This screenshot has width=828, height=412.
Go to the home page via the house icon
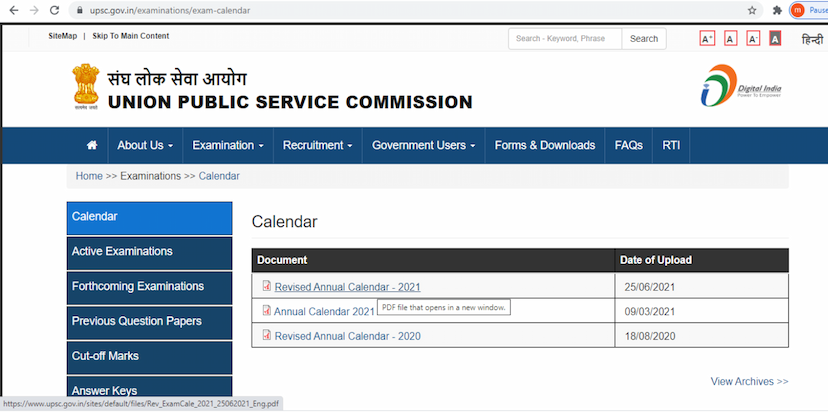point(92,145)
